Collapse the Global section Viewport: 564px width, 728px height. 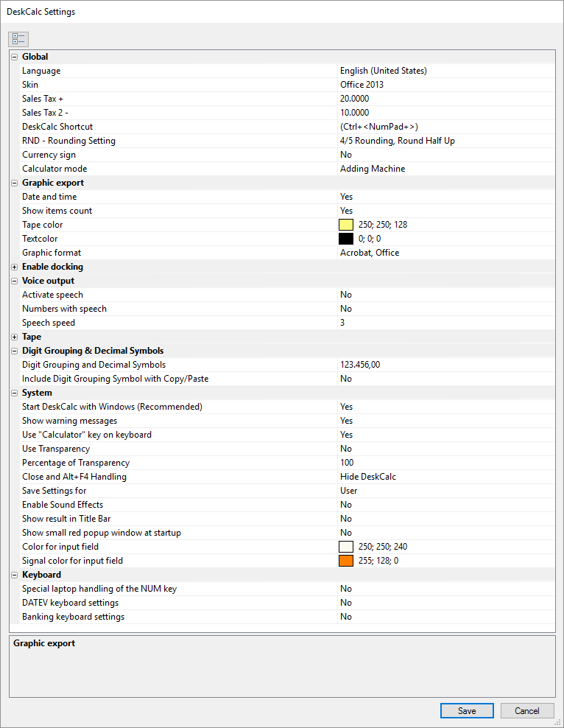(x=14, y=57)
